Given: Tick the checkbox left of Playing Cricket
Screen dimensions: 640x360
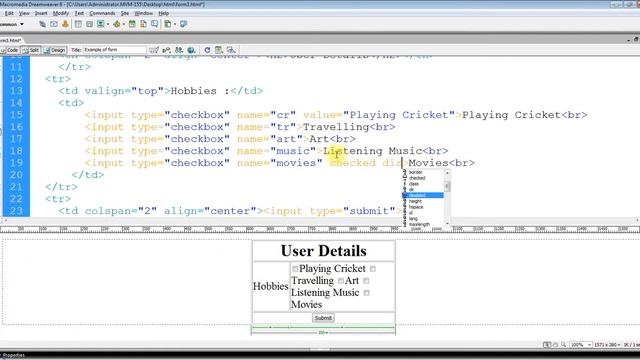Looking at the screenshot, I should point(295,269).
